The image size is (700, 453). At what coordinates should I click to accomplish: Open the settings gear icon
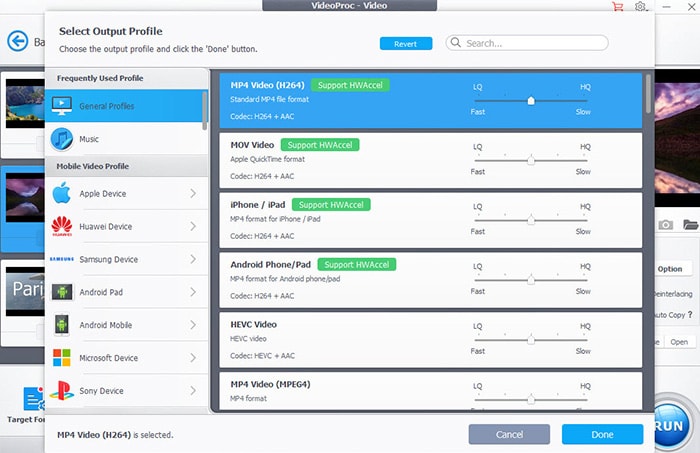click(x=641, y=7)
